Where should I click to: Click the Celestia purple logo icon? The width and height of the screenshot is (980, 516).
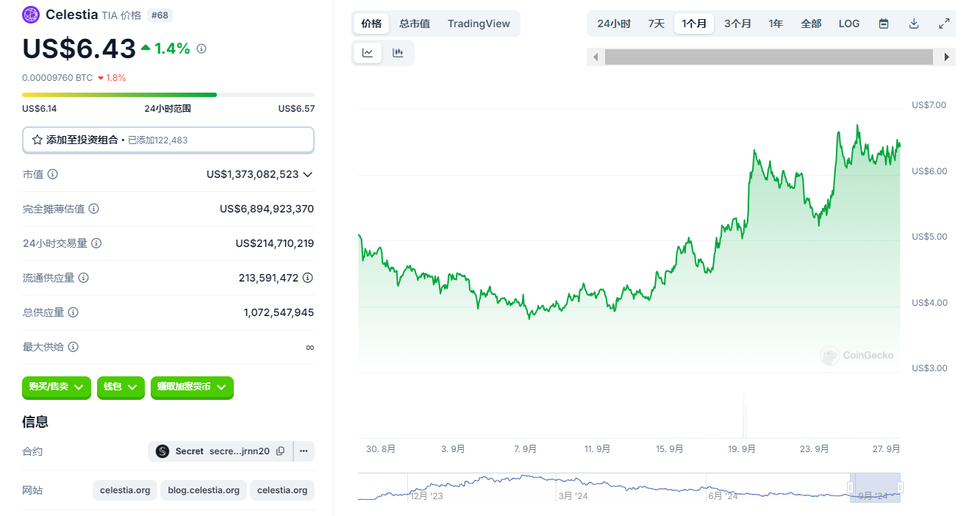(x=31, y=15)
